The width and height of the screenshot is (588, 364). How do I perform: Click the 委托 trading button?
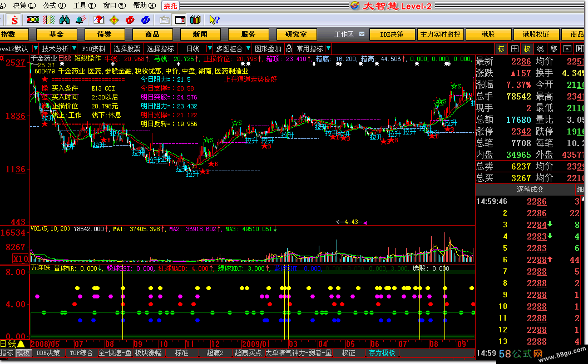[170, 6]
